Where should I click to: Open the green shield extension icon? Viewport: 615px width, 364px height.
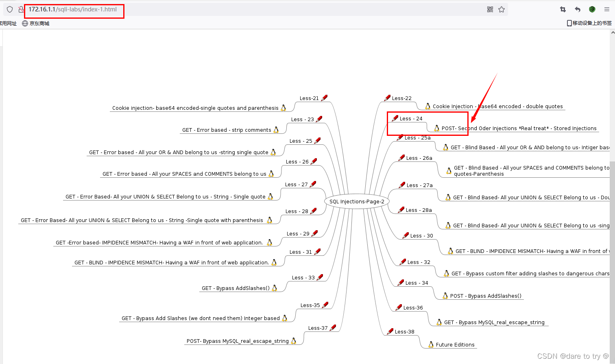592,9
